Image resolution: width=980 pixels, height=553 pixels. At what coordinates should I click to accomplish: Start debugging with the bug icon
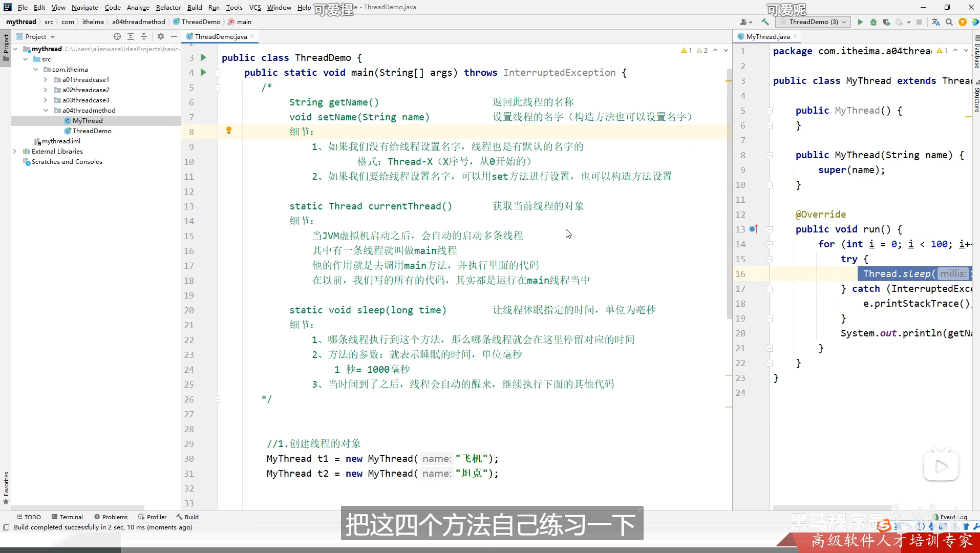[874, 22]
